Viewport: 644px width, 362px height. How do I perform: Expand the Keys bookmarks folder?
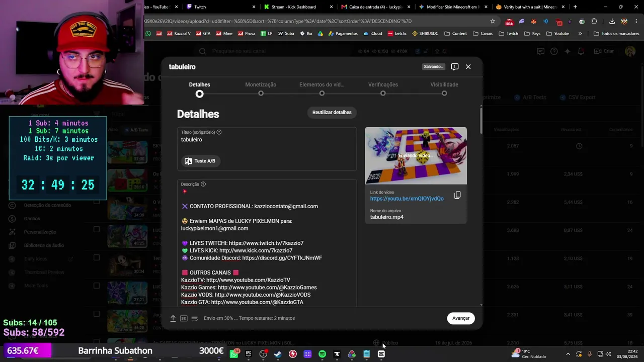tap(532, 34)
